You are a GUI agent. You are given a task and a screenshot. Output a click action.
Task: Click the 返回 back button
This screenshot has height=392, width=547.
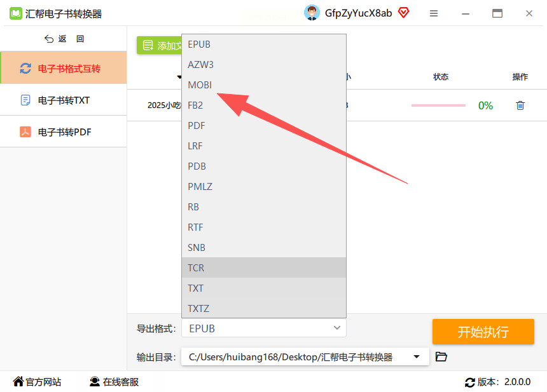pyautogui.click(x=64, y=39)
